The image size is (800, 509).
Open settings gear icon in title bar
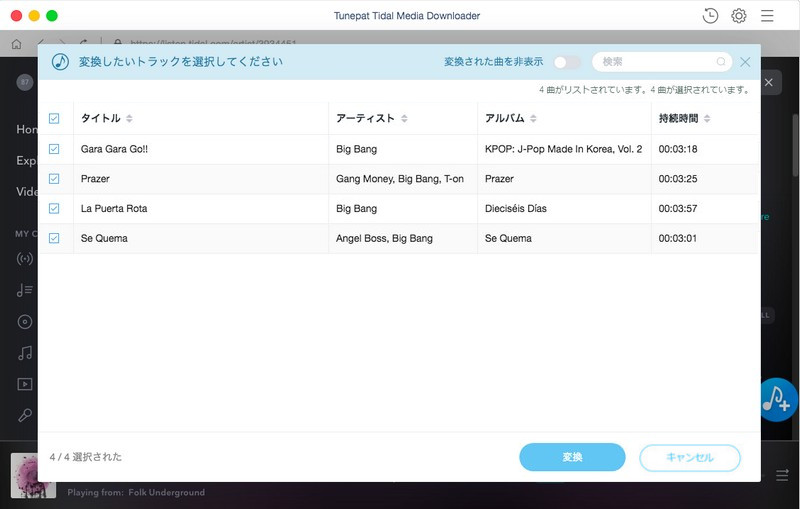(x=739, y=16)
